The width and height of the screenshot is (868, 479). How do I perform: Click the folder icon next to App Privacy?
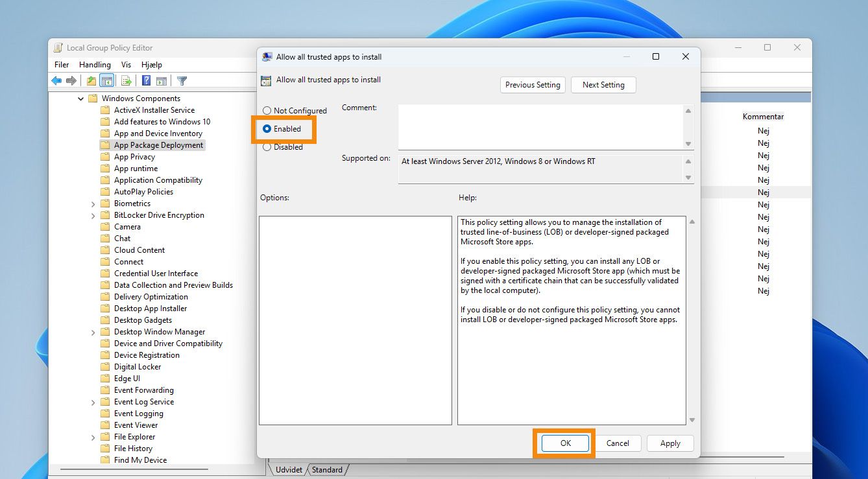click(x=105, y=157)
